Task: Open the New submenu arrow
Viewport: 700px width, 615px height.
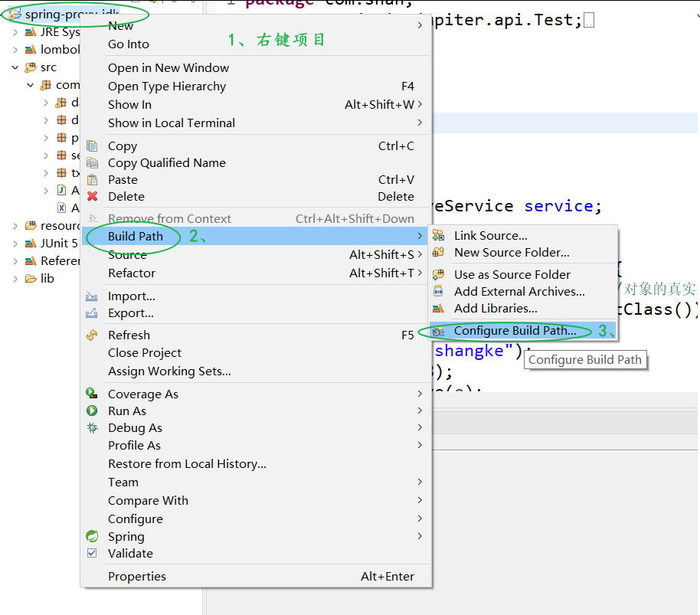Action: pos(420,25)
